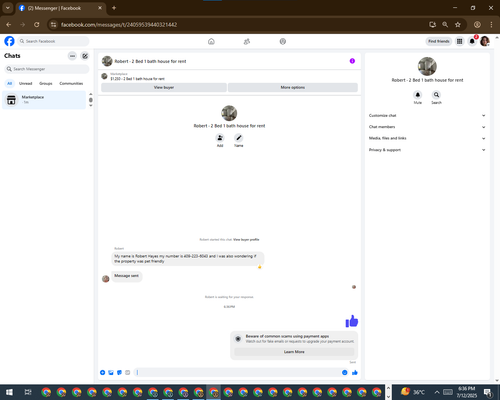Expand the Chat members section
Viewport: 500px width, 400px height.
427,127
